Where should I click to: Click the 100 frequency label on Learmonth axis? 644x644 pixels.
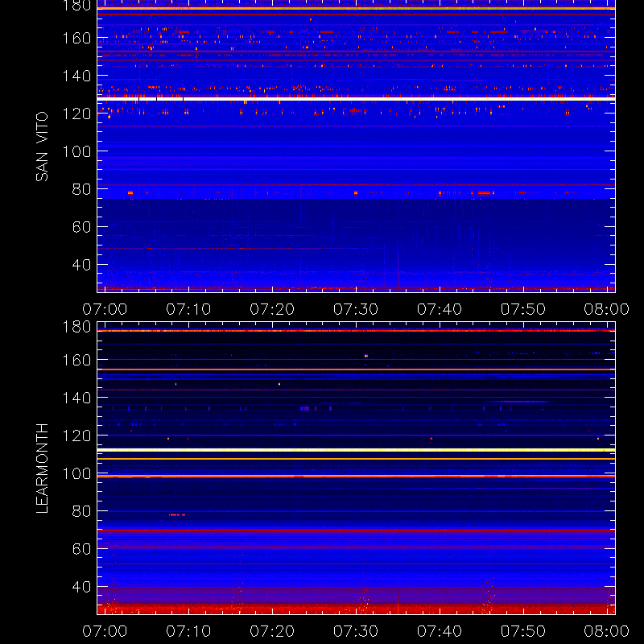click(x=76, y=473)
